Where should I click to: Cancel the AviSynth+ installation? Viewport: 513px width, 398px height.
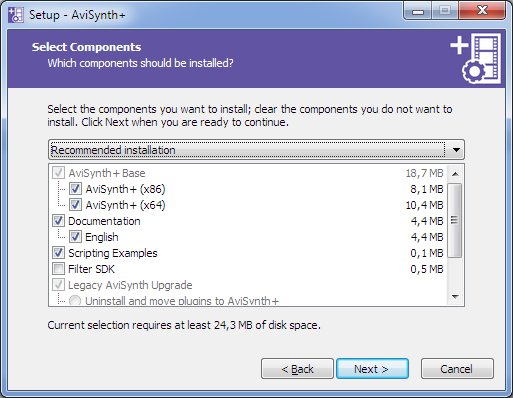click(x=457, y=369)
